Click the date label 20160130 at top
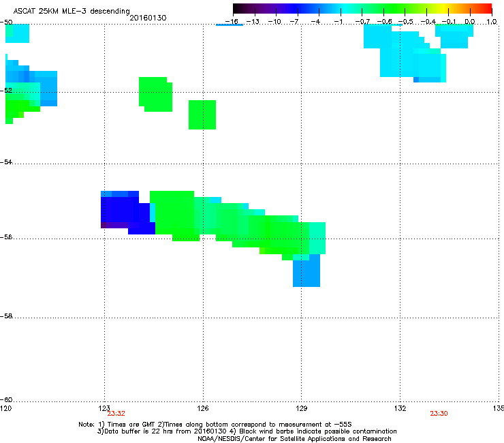 tap(148, 18)
